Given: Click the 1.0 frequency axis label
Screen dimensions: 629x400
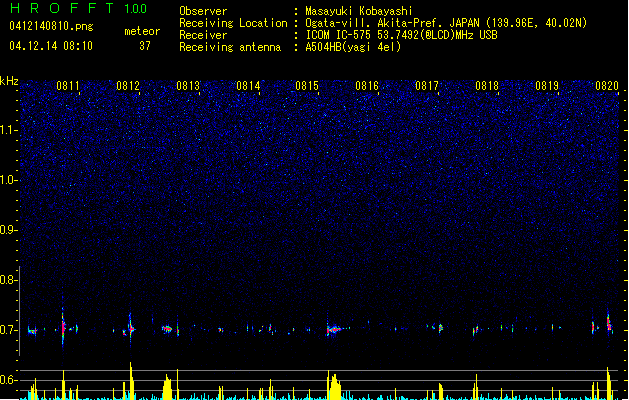Looking at the screenshot, I should [x=8, y=180].
